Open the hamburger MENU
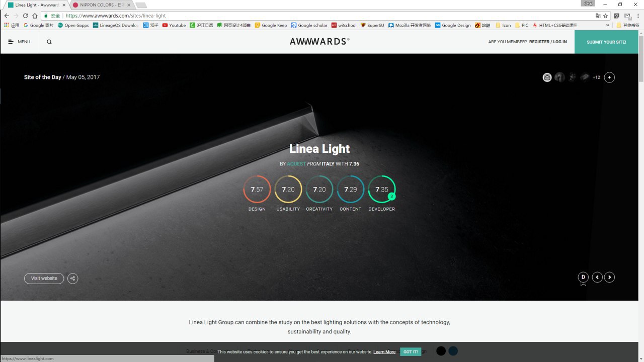The height and width of the screenshot is (362, 644). [19, 42]
